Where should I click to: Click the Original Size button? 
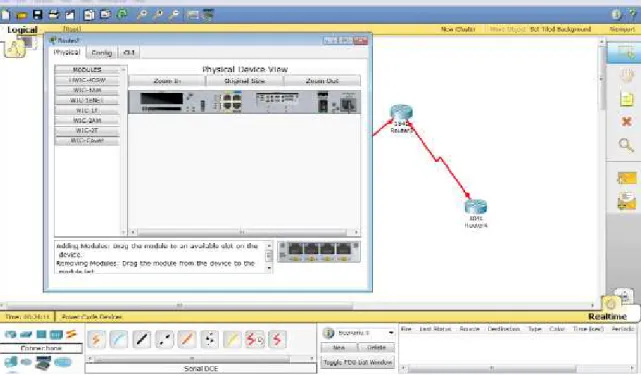click(x=244, y=81)
